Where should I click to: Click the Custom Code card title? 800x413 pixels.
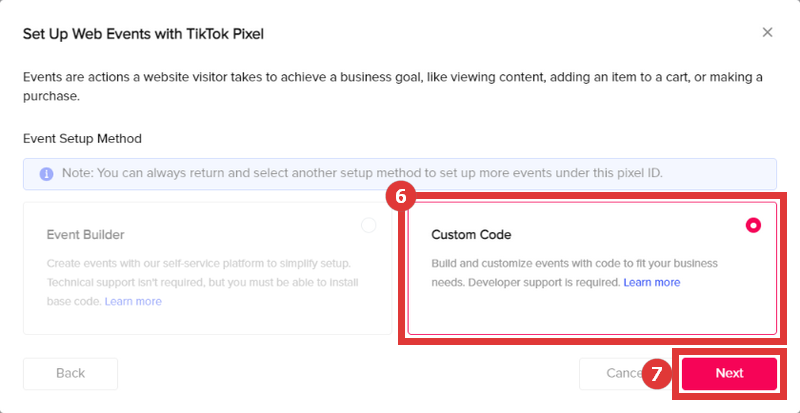(x=471, y=235)
